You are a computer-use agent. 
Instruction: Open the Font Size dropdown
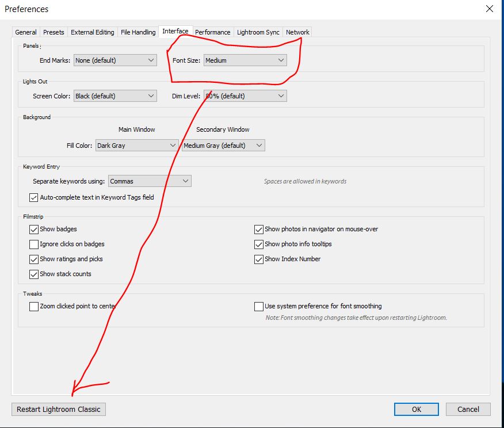pyautogui.click(x=245, y=60)
